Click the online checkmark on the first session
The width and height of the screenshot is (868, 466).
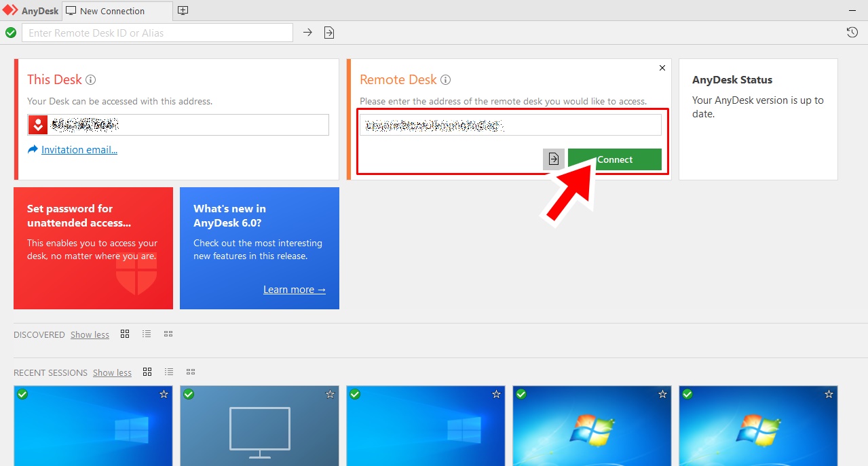click(22, 394)
